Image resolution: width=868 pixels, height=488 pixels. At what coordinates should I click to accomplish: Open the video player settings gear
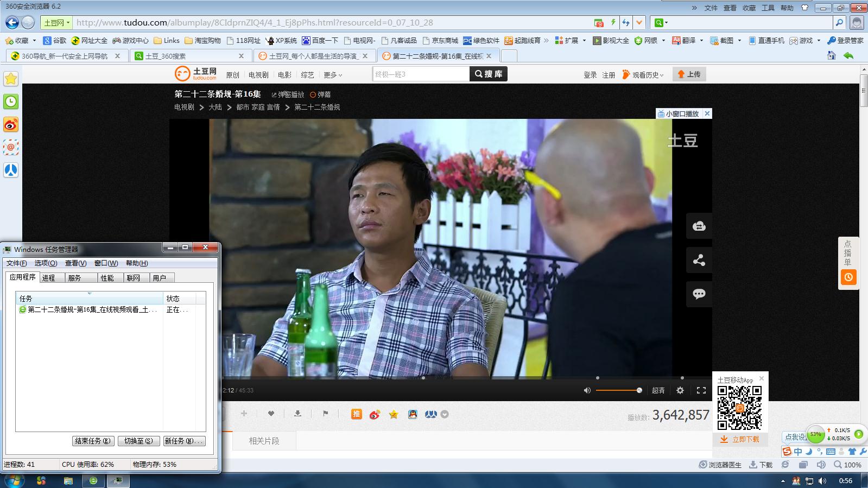tap(680, 390)
